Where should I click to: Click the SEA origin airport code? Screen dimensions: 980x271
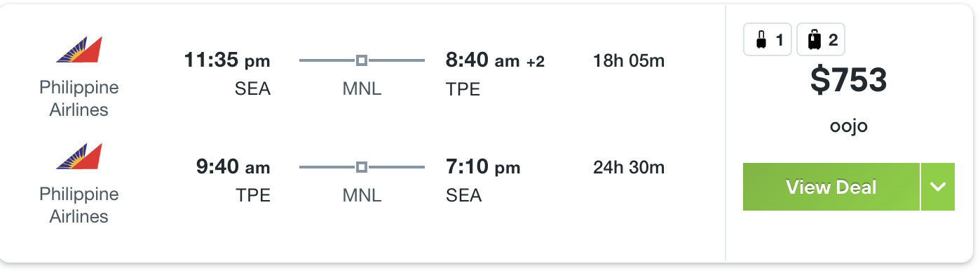[x=253, y=89]
